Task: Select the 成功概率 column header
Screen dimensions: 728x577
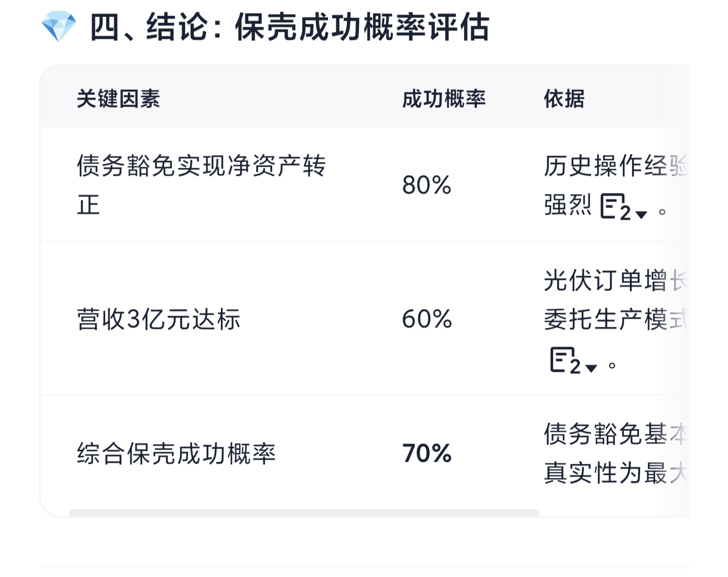Action: tap(444, 99)
